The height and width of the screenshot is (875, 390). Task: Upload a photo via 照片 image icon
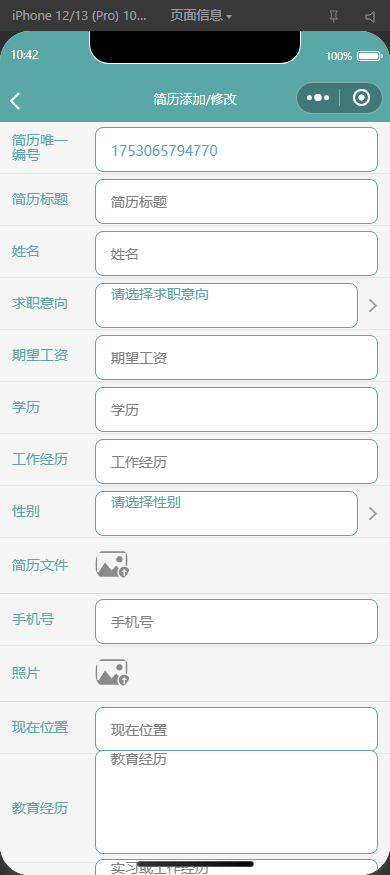click(112, 673)
